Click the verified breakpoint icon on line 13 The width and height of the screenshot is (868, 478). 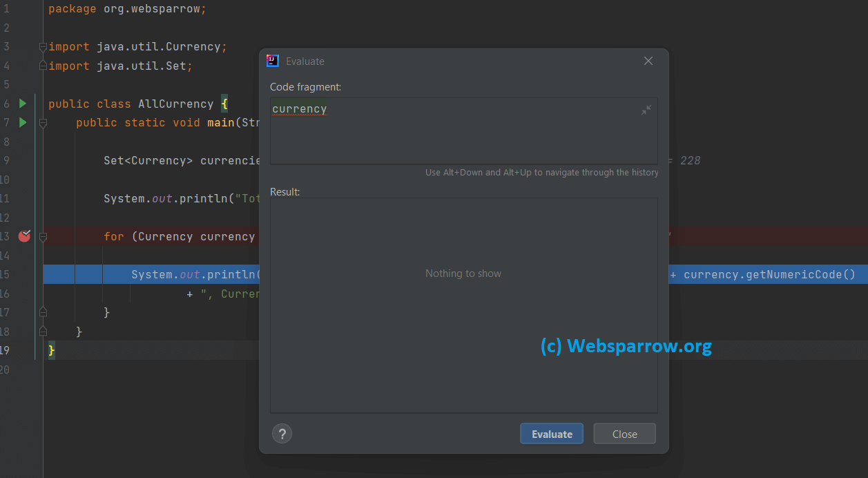[24, 236]
